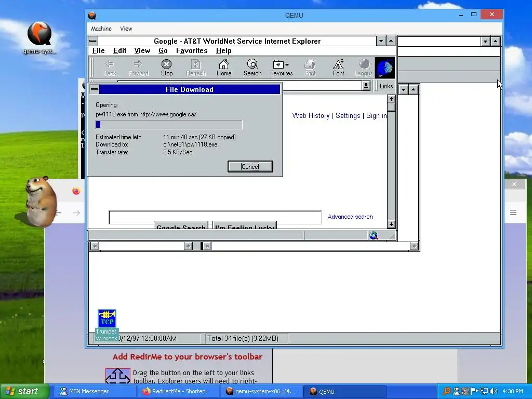
Task: Open the Advanced search link
Action: 350,217
